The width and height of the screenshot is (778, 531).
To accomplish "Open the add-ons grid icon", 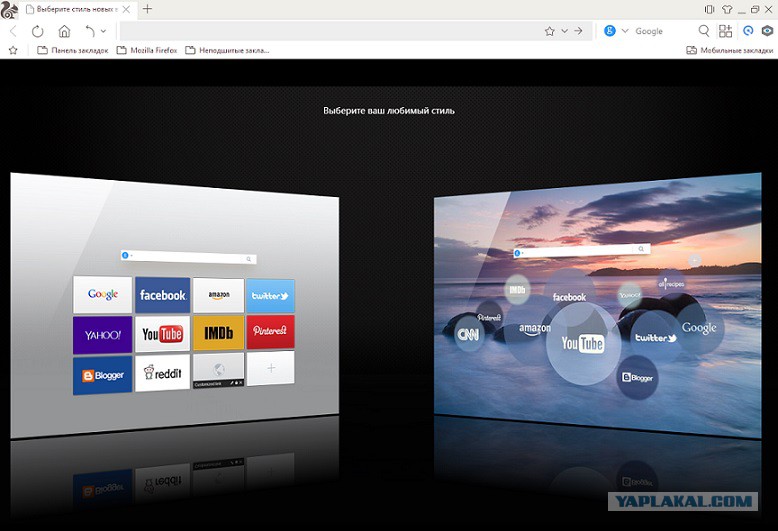I will (x=725, y=31).
